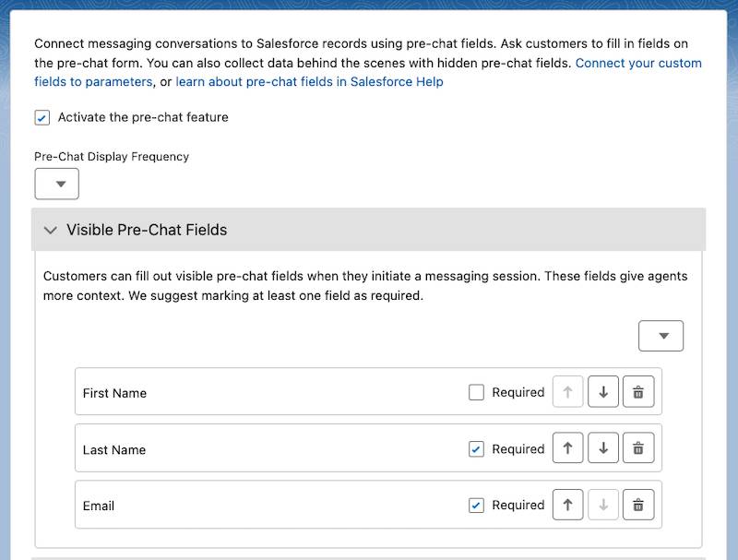Select the Email field label

(99, 506)
